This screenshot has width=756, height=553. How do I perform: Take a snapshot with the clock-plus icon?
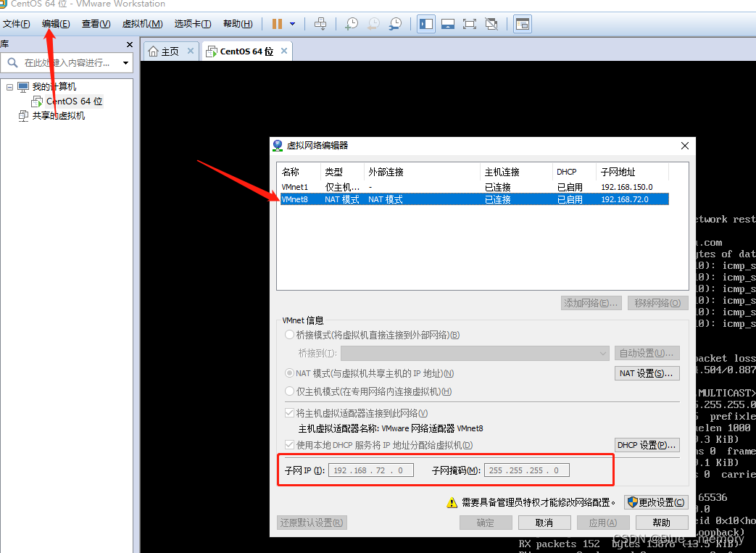tap(352, 24)
